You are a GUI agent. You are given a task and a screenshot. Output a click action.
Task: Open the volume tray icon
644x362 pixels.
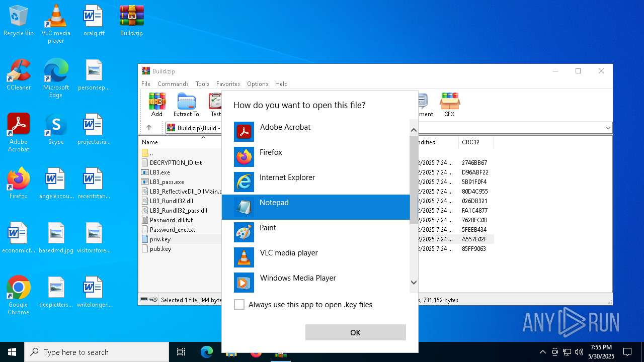point(579,352)
